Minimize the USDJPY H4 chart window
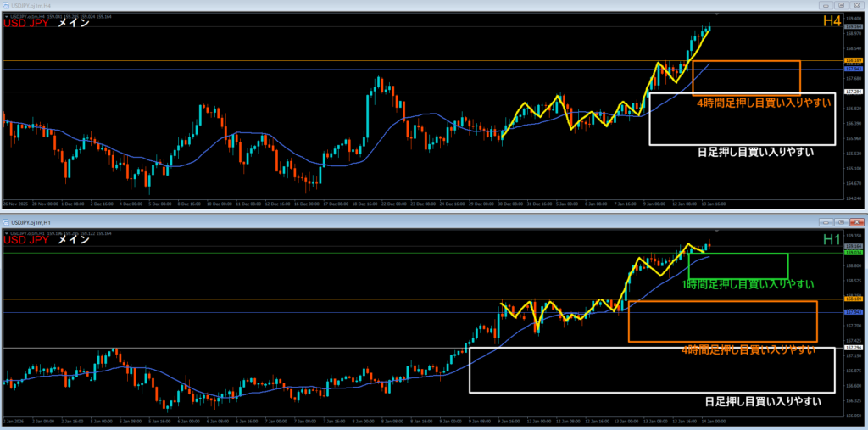The width and height of the screenshot is (868, 430). pos(827,5)
